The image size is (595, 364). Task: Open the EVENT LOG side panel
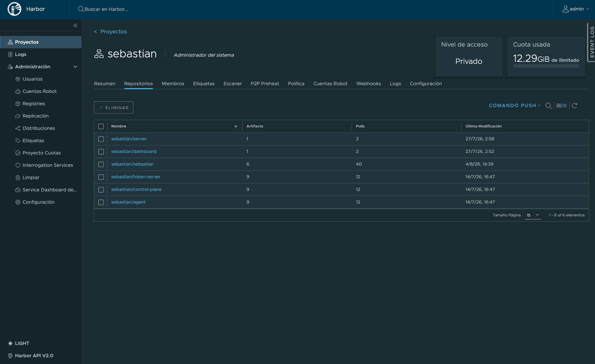pos(591,42)
